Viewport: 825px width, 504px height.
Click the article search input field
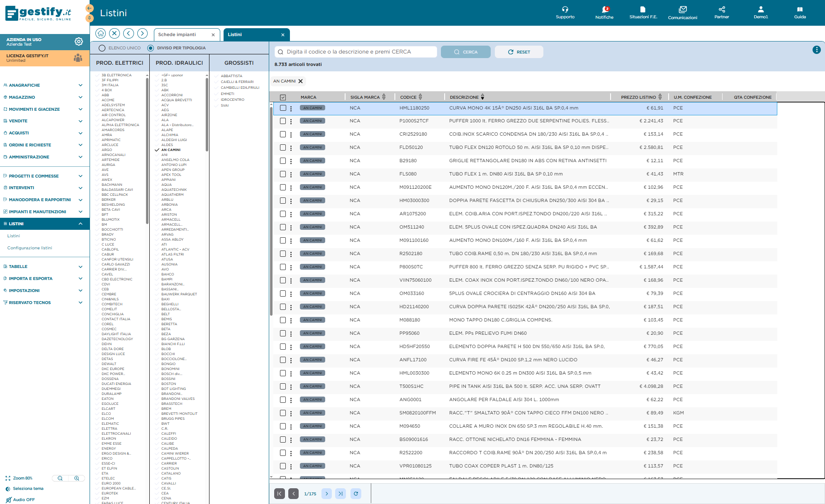pos(356,52)
